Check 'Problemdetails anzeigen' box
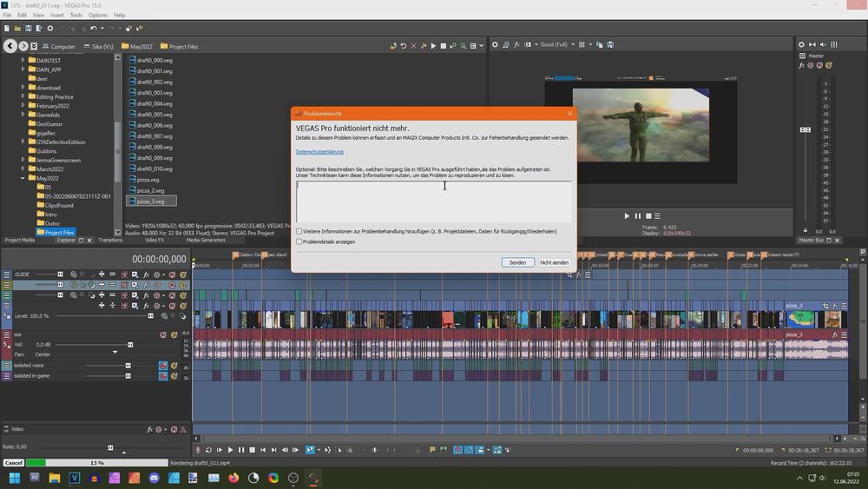This screenshot has width=868, height=489. [x=299, y=242]
